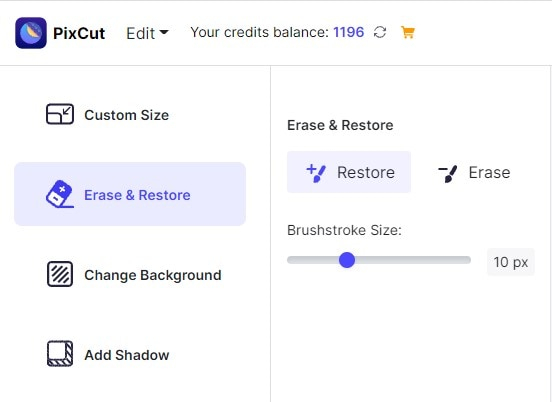Click the Restore brush plus icon
The height and width of the screenshot is (402, 552).
tap(316, 173)
